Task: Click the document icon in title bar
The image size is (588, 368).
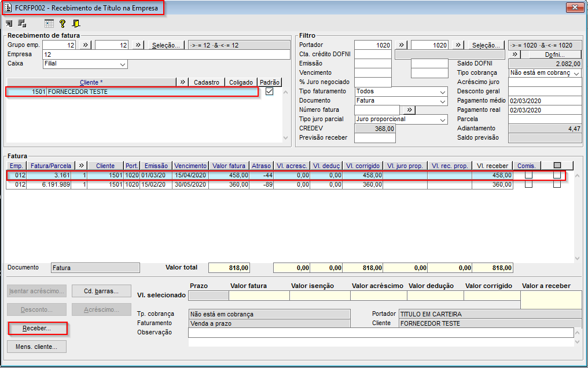Action: coord(8,8)
